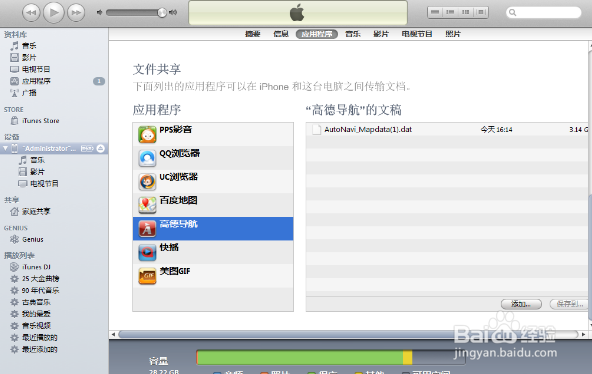
Task: Select AutoNavi_Mapdata(1).dat file
Action: pos(447,129)
